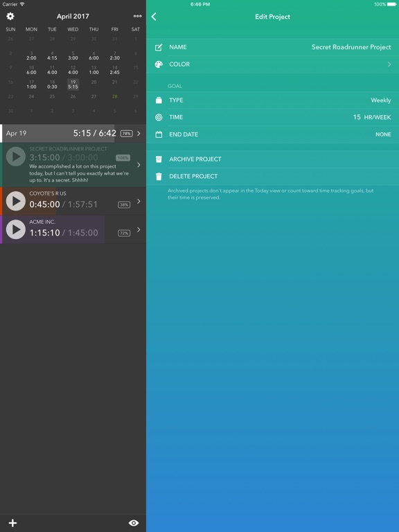Tap the plus icon to add a project

13,523
